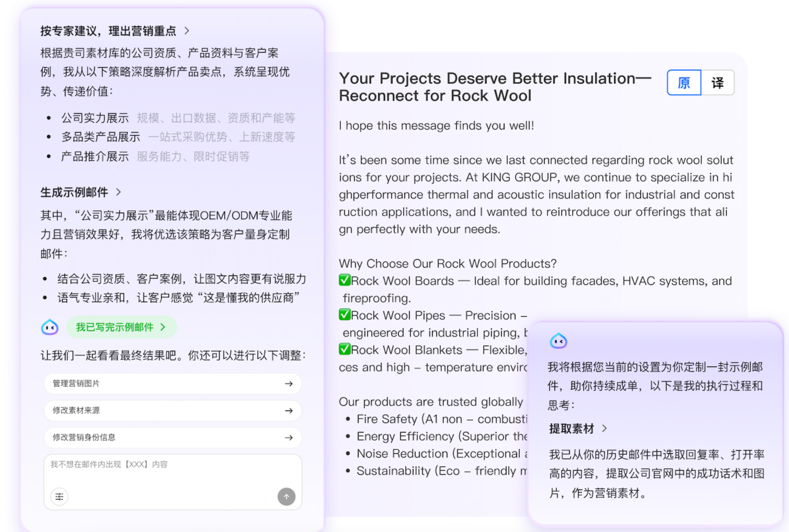Screen dimensions: 789x532
Task: Switch to original text with 原 toggle
Action: click(684, 83)
